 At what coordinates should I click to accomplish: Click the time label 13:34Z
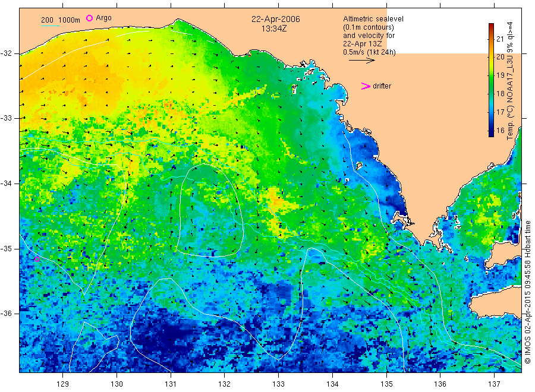coord(274,29)
